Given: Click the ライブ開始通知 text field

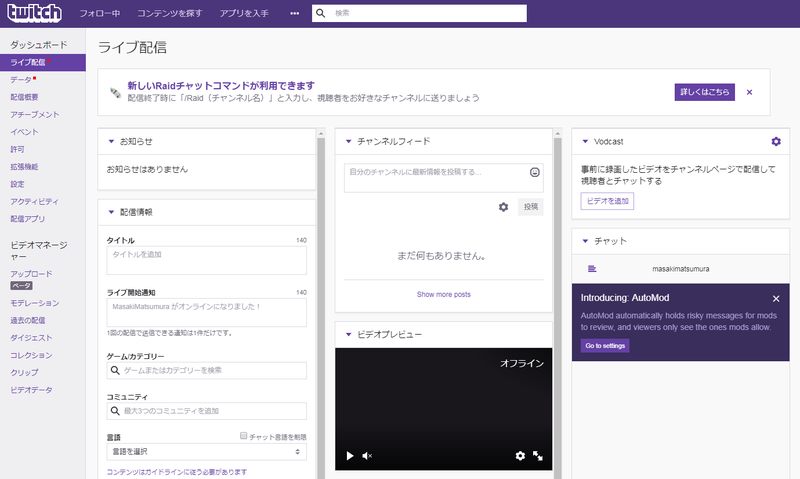Looking at the screenshot, I should [x=207, y=312].
